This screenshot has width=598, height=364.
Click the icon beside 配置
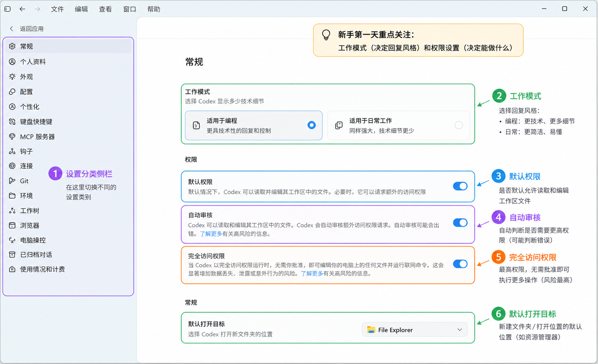12,91
